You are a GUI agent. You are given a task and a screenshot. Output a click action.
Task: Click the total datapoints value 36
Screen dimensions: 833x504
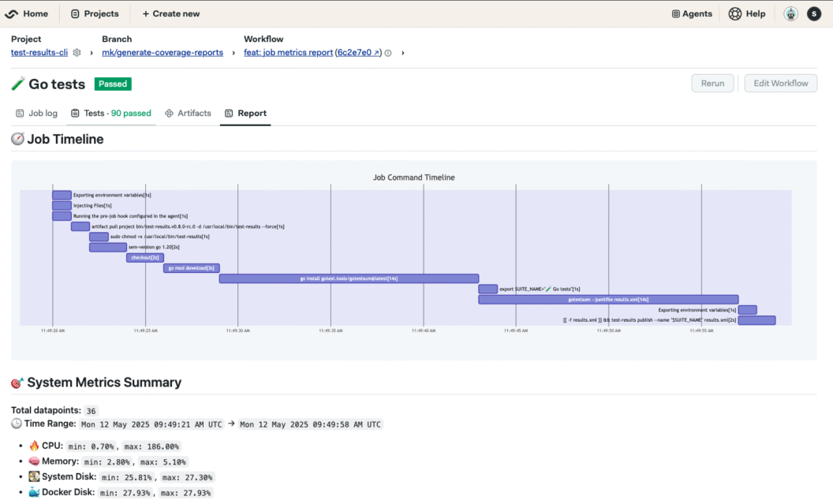(91, 410)
